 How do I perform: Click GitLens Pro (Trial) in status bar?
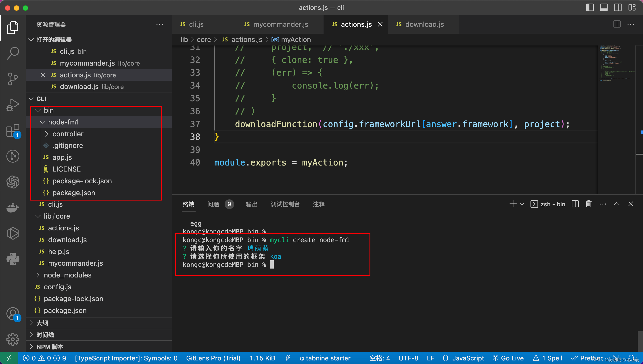point(213,358)
